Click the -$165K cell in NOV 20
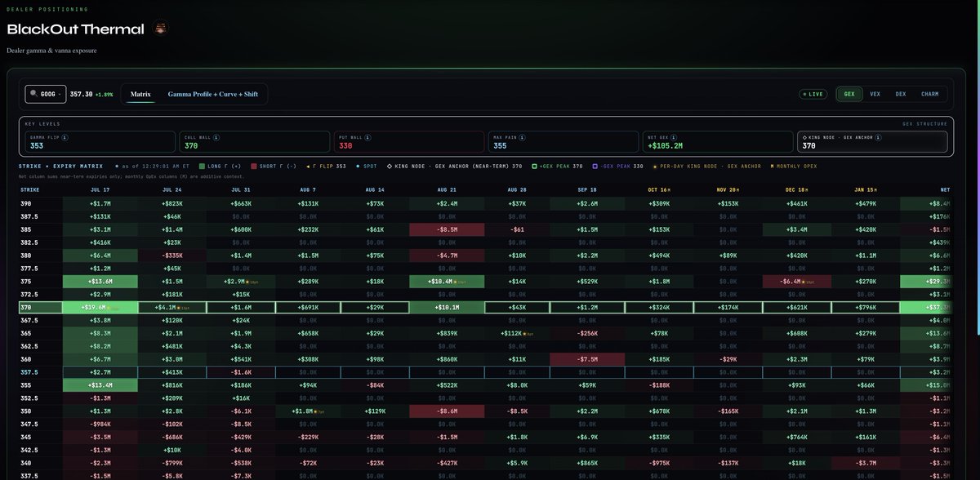 click(727, 411)
